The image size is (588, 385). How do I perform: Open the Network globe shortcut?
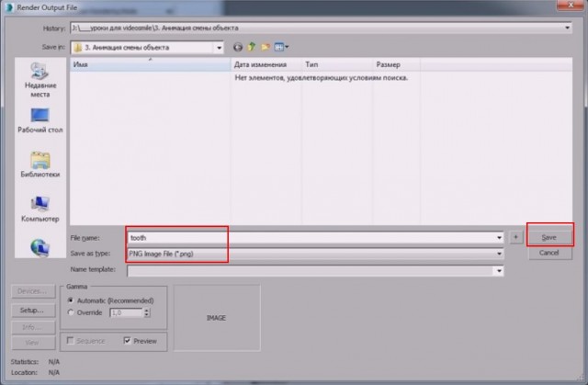click(x=40, y=246)
